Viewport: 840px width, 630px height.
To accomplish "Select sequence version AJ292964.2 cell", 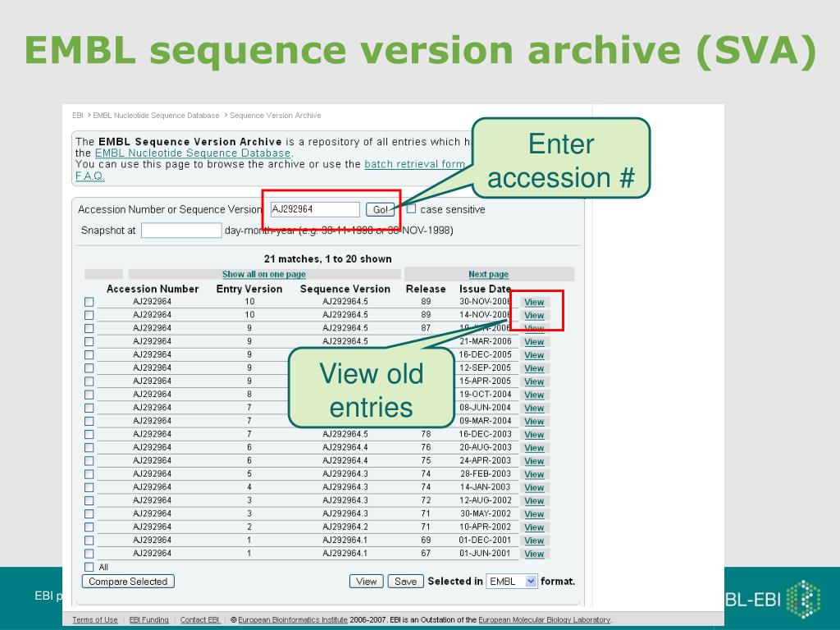I will click(345, 527).
